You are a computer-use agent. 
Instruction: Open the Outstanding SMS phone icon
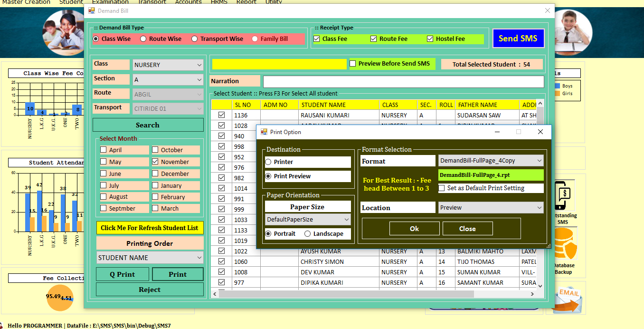[x=563, y=196]
